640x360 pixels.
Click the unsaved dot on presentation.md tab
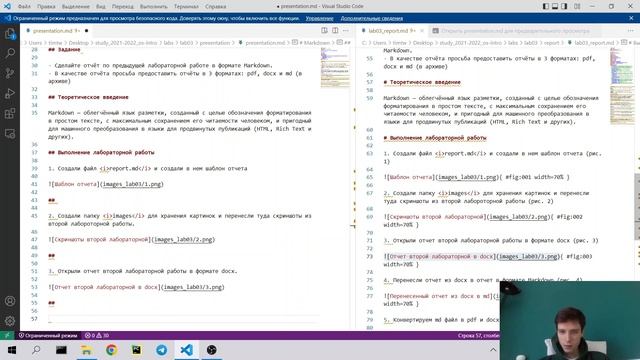(x=87, y=31)
